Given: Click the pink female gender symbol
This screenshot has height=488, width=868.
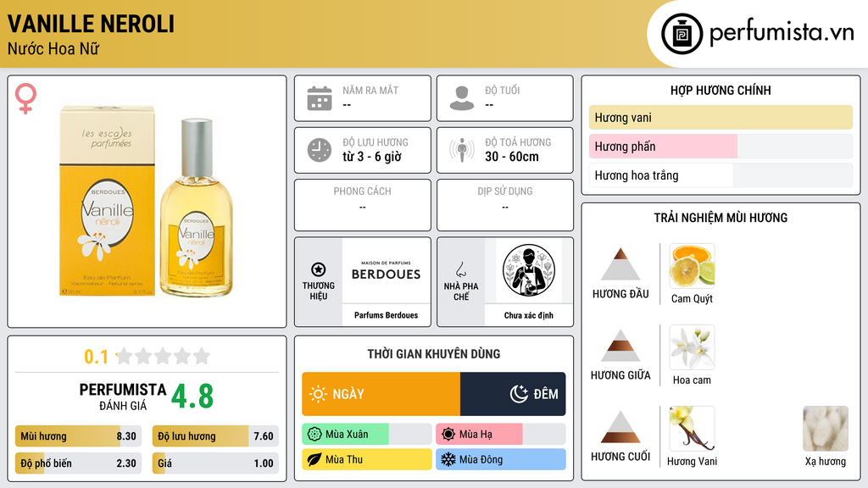Looking at the screenshot, I should pos(25,98).
